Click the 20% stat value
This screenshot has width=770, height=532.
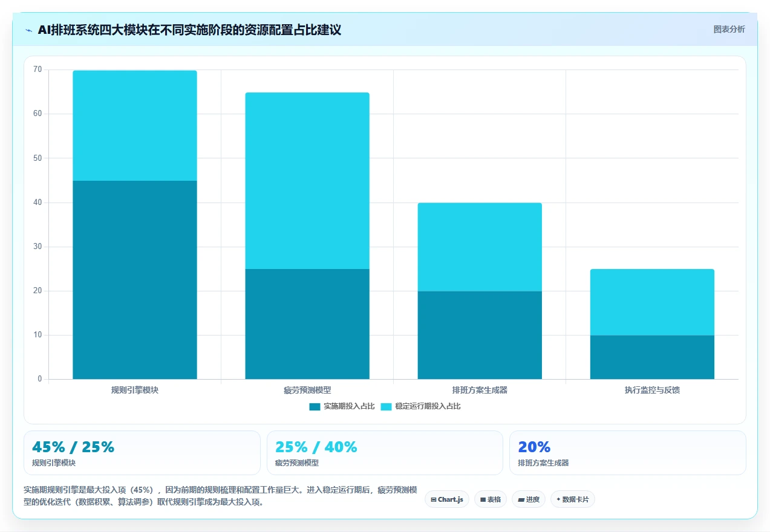(534, 447)
